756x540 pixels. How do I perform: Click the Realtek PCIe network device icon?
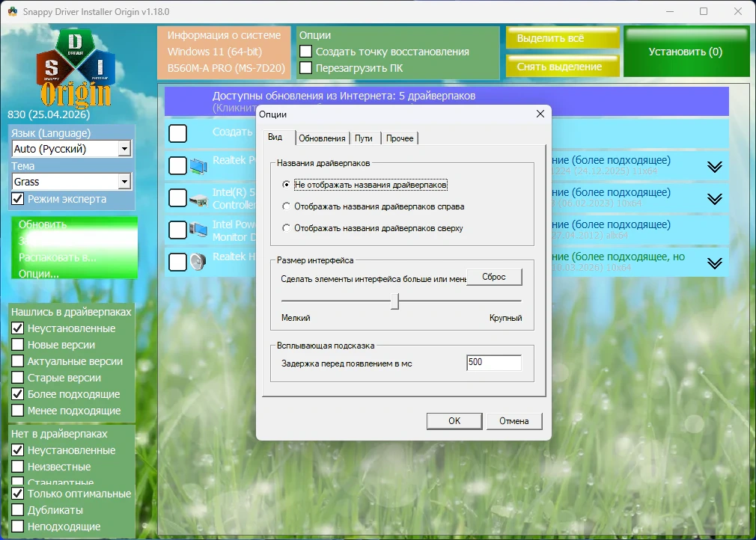click(x=198, y=166)
